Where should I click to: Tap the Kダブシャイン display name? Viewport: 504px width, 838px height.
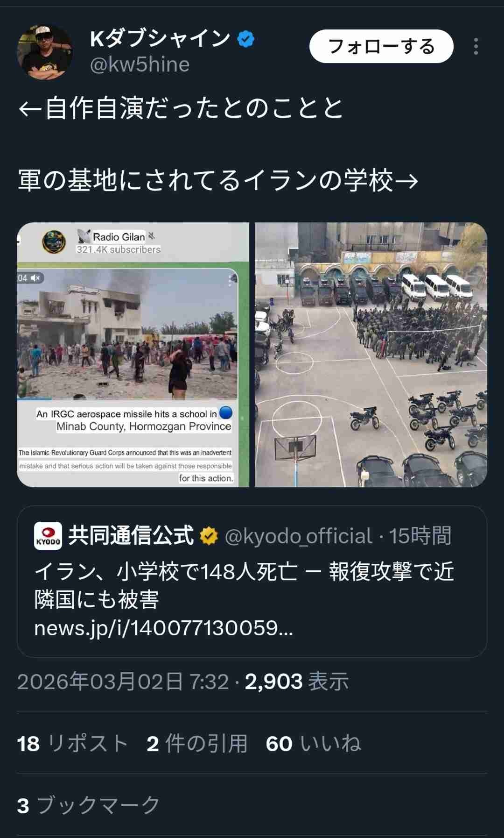[x=160, y=39]
